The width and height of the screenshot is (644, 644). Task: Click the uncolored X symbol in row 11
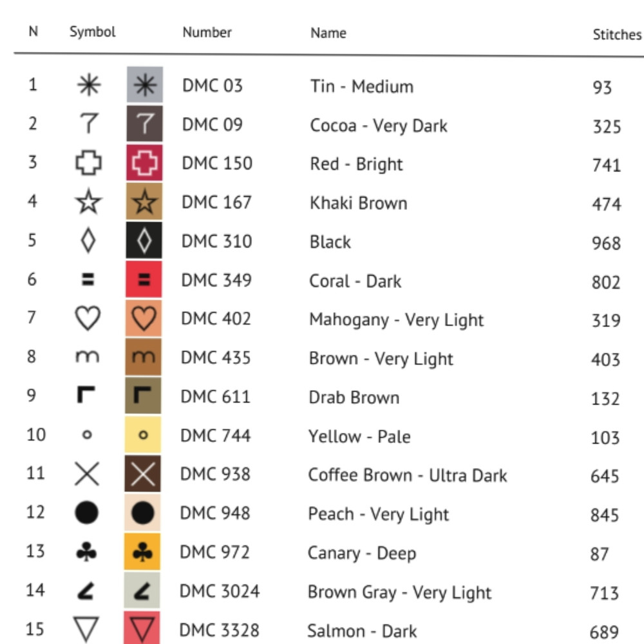coord(88,474)
